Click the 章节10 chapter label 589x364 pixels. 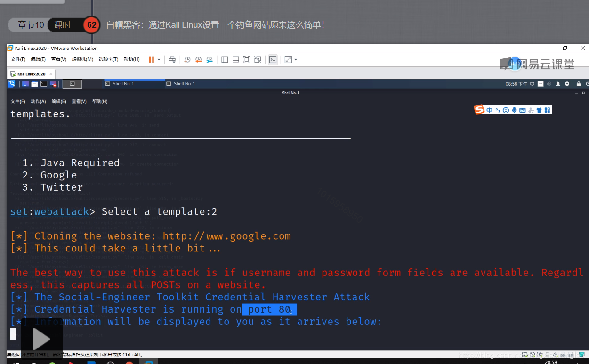pyautogui.click(x=31, y=25)
